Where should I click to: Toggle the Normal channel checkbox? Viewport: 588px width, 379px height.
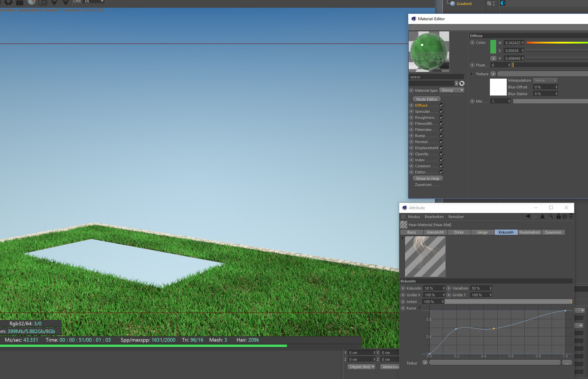(442, 142)
